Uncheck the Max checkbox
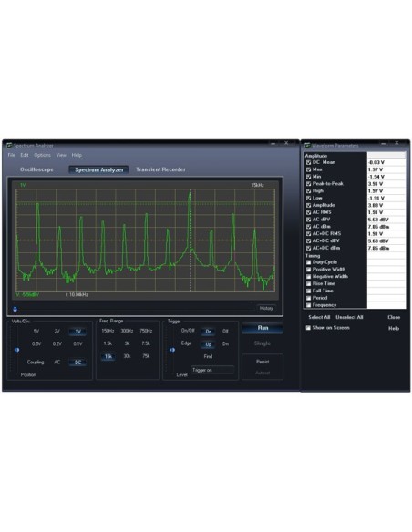Image resolution: width=412 pixels, height=532 pixels. point(308,169)
